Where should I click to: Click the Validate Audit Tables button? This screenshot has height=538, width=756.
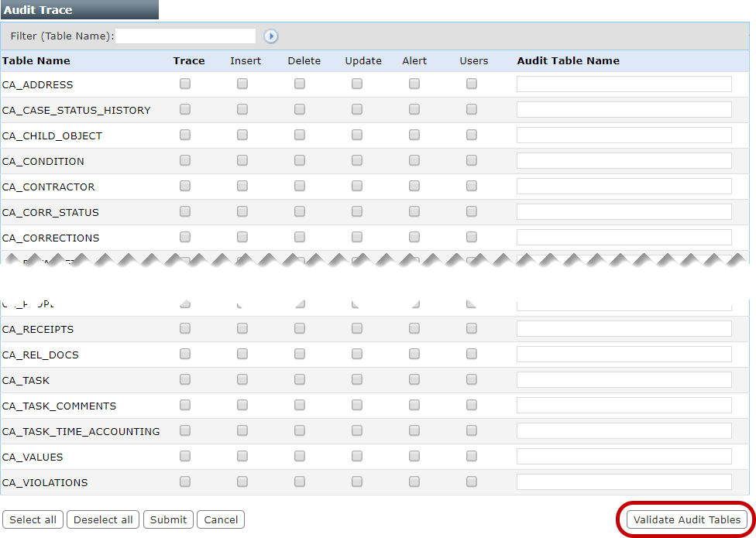(x=685, y=519)
